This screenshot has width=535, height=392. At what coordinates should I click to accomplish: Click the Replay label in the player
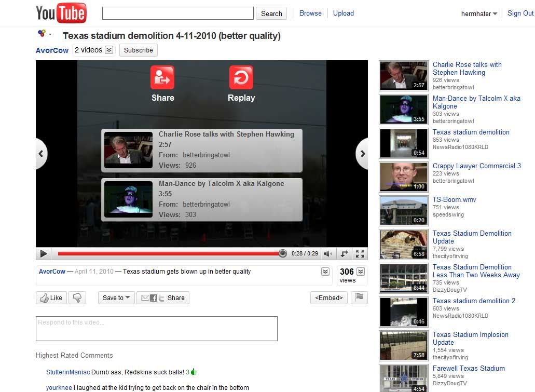(x=241, y=98)
